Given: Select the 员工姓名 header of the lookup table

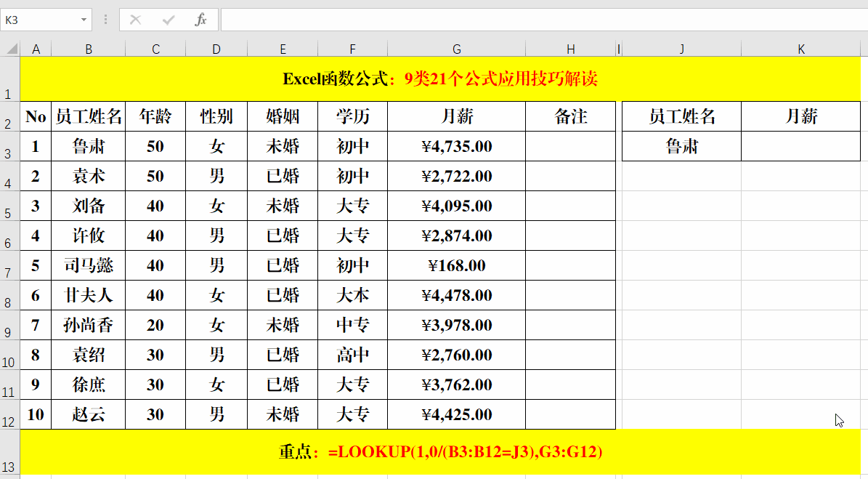Looking at the screenshot, I should (x=681, y=116).
